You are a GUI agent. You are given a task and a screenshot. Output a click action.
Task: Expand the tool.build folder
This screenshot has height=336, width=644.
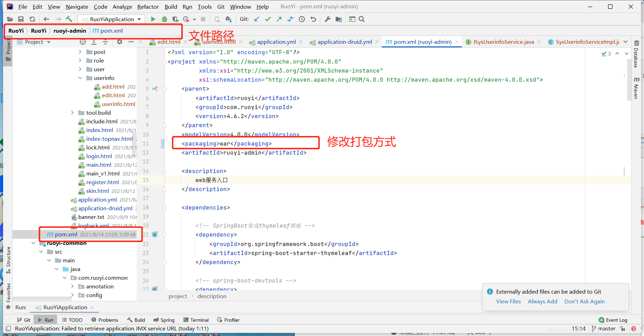coord(72,113)
